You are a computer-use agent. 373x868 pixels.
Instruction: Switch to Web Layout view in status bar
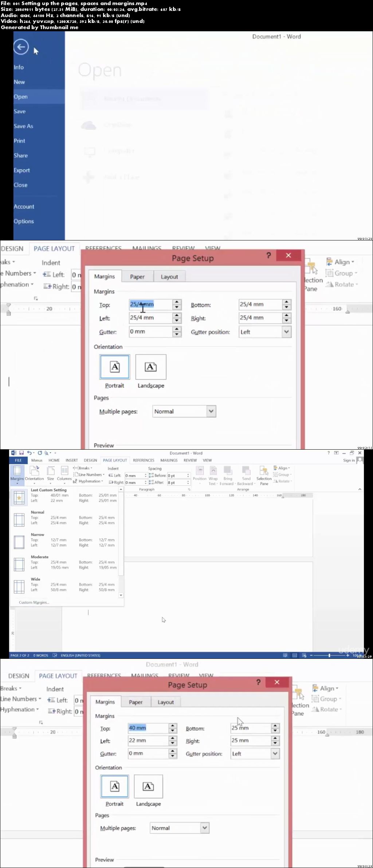click(x=304, y=655)
